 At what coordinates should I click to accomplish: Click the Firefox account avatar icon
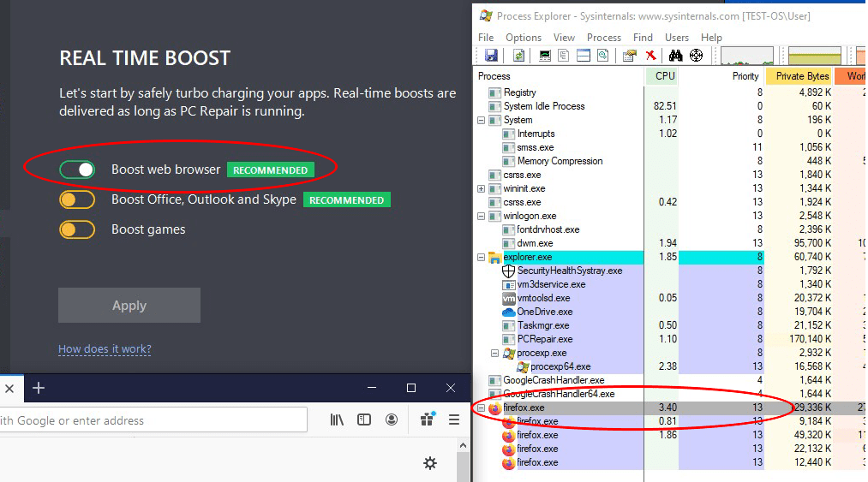[392, 420]
